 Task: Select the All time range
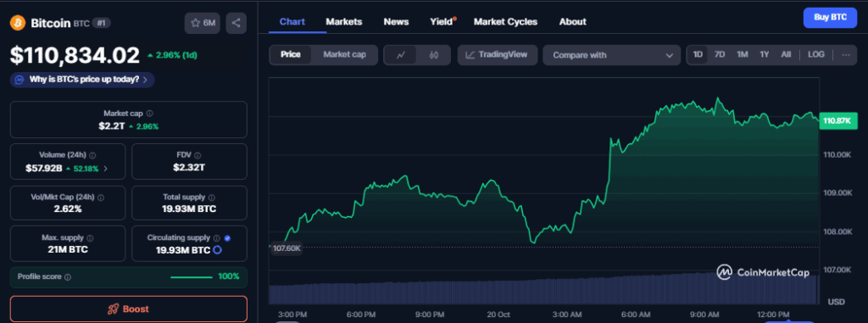[x=786, y=54]
